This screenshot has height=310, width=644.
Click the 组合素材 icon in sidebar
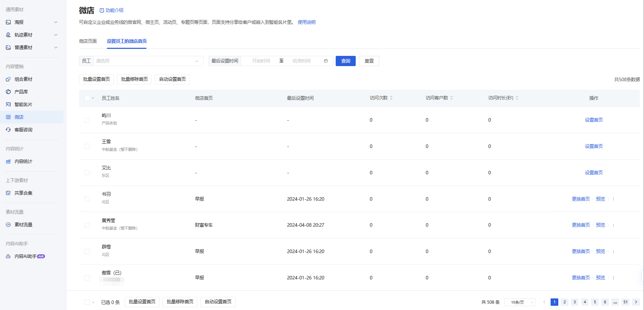(x=8, y=79)
